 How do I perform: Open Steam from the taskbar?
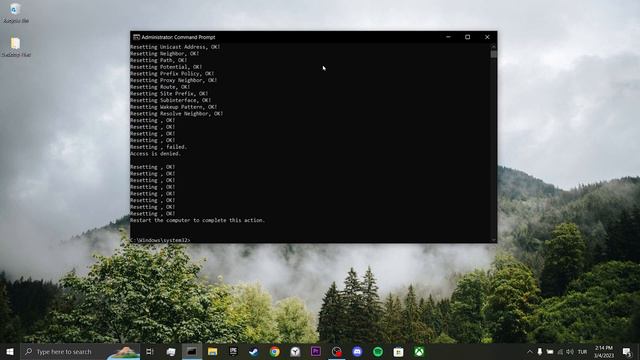tap(254, 351)
